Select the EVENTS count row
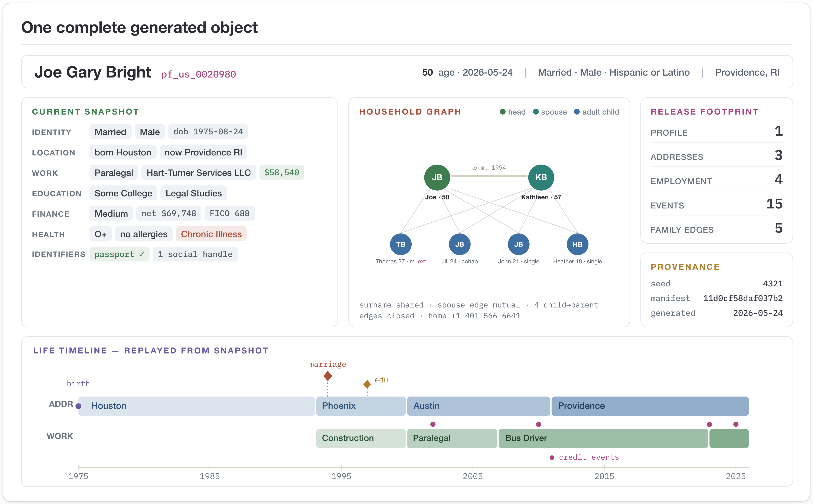This screenshot has width=813, height=504. [x=717, y=204]
